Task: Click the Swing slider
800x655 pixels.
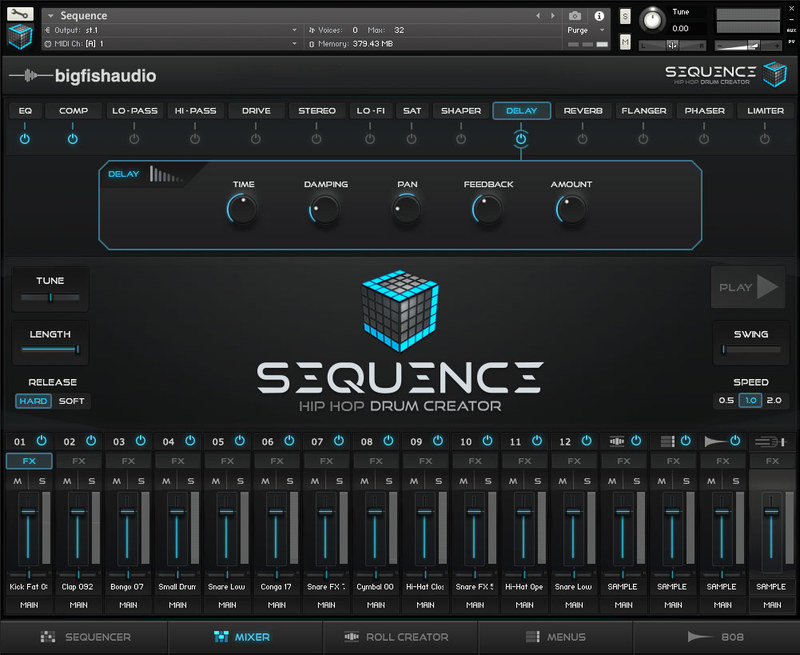Action: pos(751,349)
